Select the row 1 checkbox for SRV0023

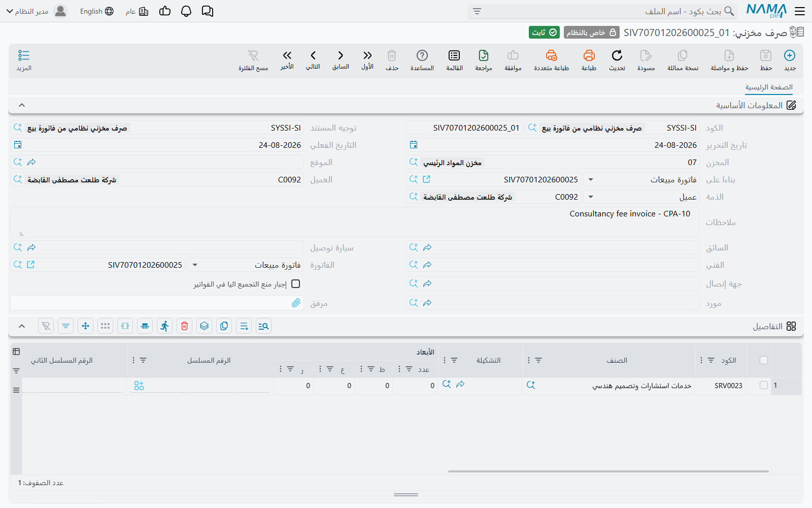click(x=764, y=385)
